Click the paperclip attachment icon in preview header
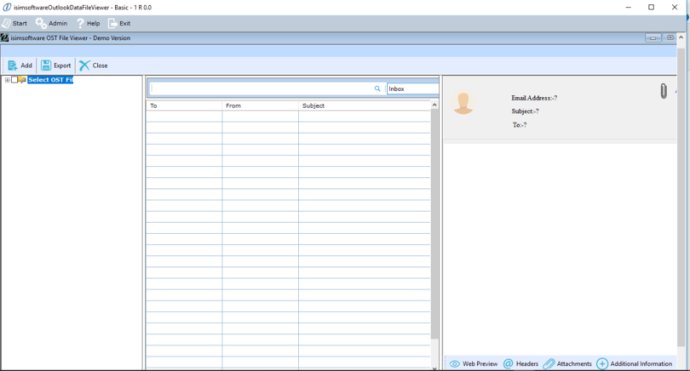Viewport: 690px width, 371px height. 664,91
